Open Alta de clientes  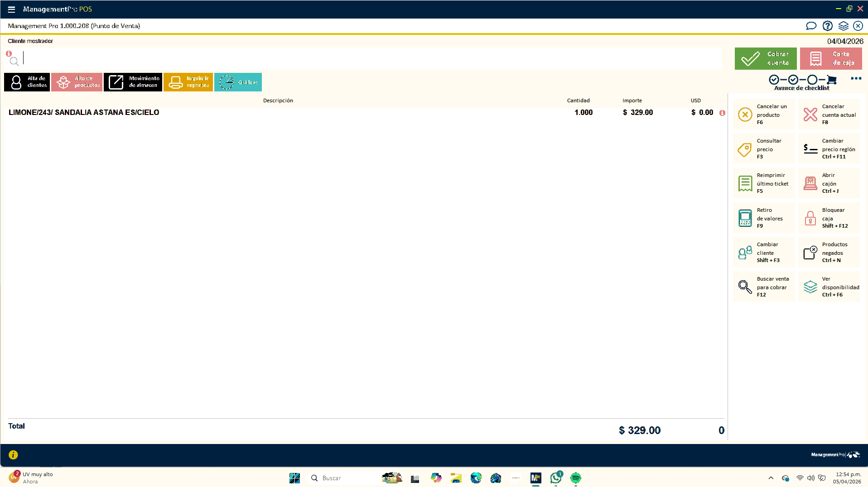pos(27,82)
